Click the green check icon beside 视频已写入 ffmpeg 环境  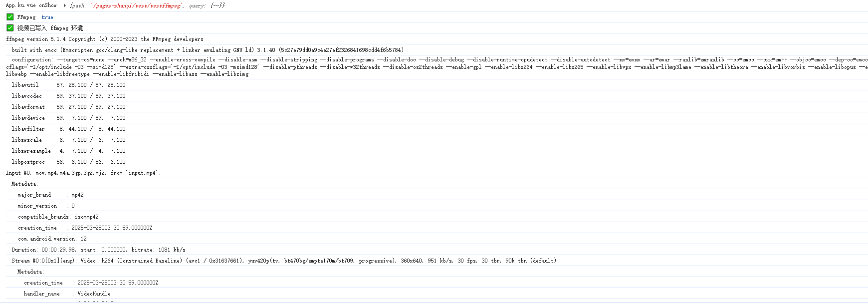tap(10, 28)
